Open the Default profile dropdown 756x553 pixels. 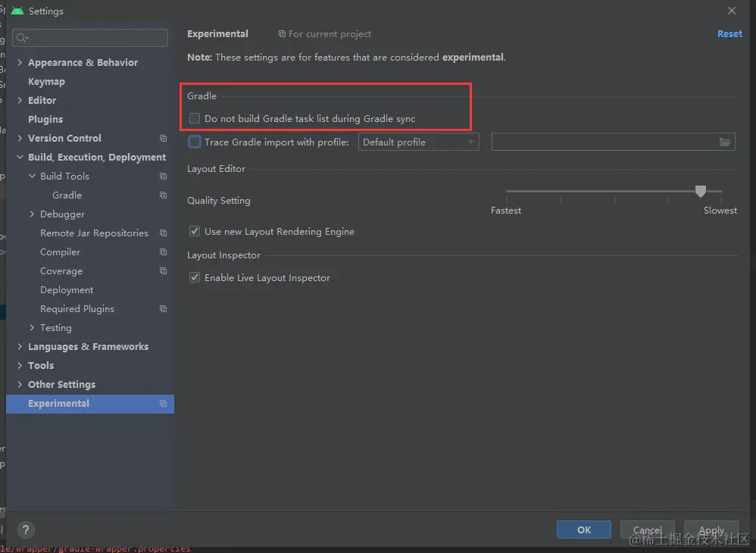tap(418, 142)
